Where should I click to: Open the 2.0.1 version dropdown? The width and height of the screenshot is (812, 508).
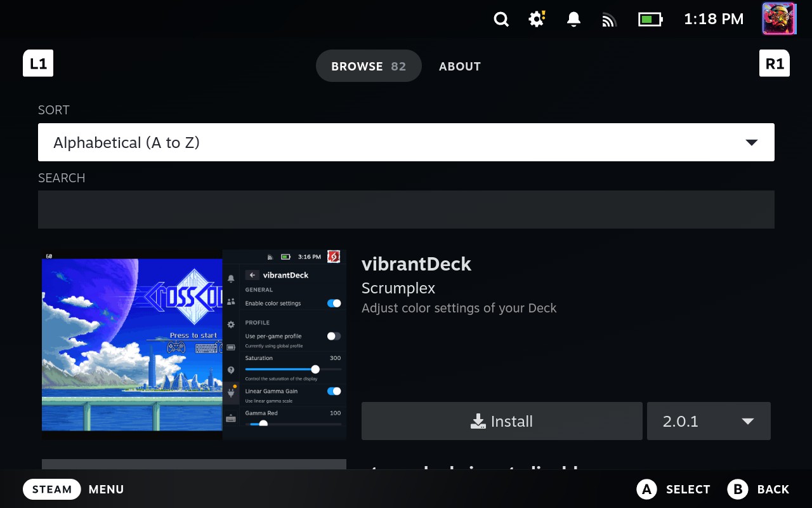709,420
